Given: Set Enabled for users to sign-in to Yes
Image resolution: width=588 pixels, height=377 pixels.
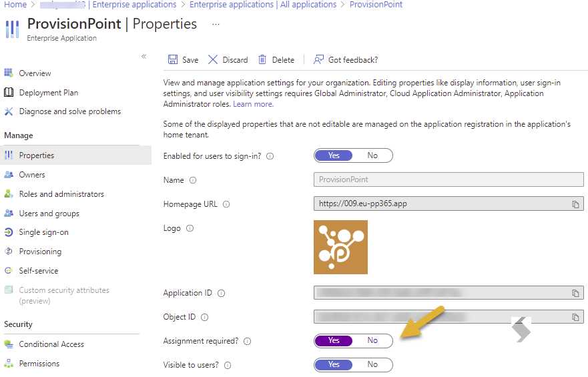Looking at the screenshot, I should (x=334, y=155).
